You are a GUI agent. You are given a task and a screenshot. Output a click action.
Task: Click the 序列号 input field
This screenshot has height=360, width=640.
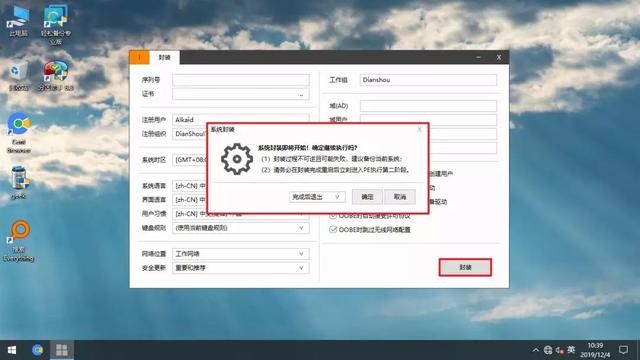coord(241,80)
